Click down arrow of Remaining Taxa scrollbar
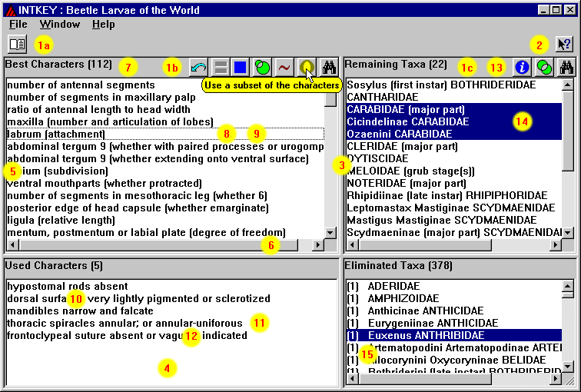Screen dimensions: 581x392 pos(568,233)
